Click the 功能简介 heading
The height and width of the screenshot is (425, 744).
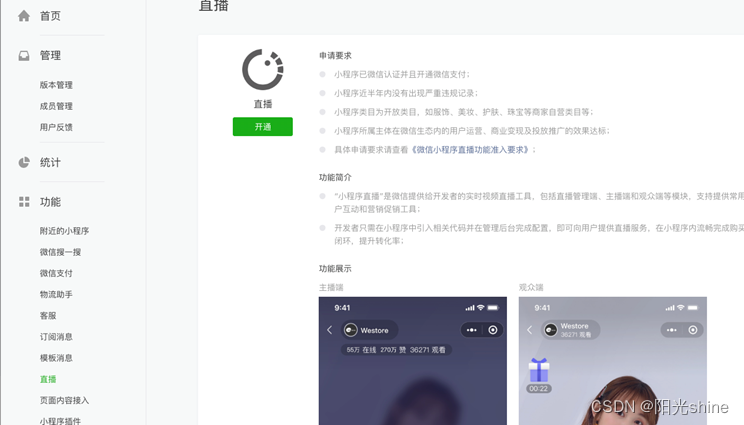click(335, 177)
